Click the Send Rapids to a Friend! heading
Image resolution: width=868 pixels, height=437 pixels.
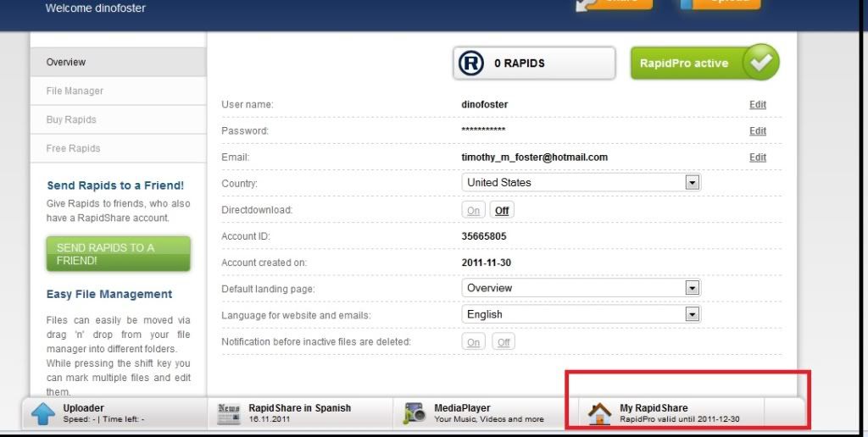tap(115, 185)
